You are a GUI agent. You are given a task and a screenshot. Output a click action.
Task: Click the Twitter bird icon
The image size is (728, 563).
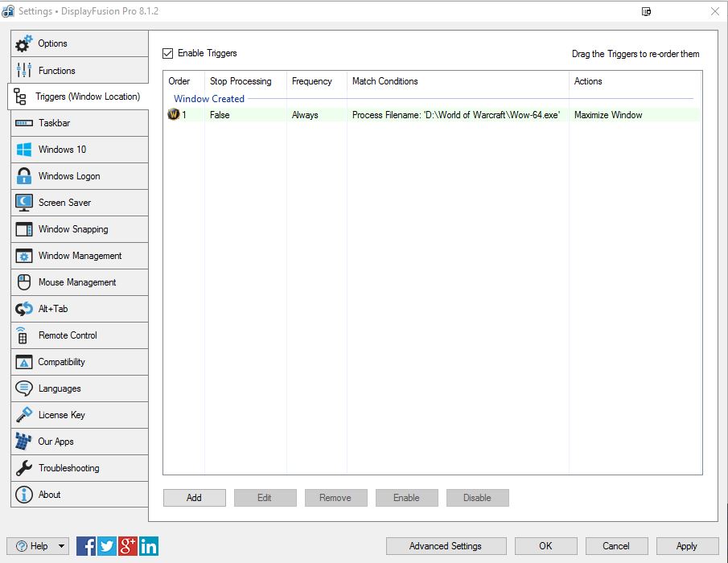pos(107,546)
